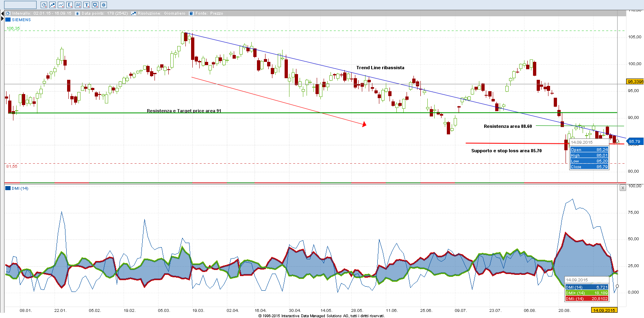Viewport: 644px width, 318px height.
Task: Click the DMI+ (14) 18,189 tooltip row
Action: [x=587, y=293]
